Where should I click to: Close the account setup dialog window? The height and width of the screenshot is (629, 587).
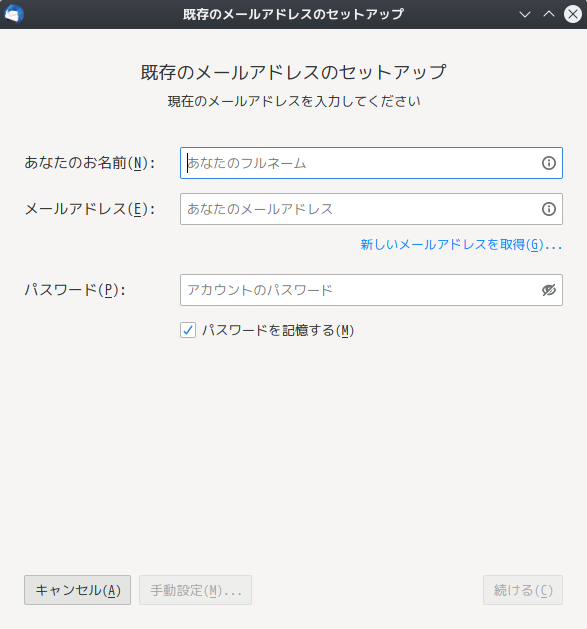click(x=573, y=14)
